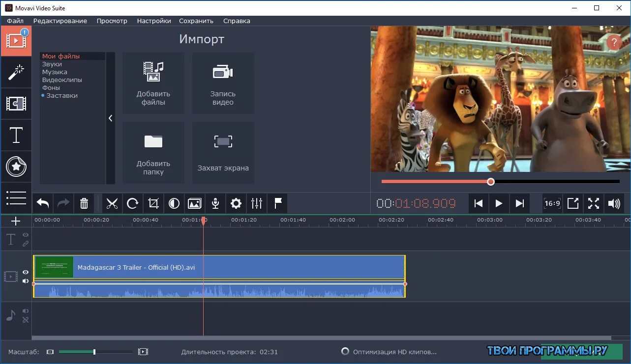
Task: Click the Добавить папку button
Action: tap(153, 153)
